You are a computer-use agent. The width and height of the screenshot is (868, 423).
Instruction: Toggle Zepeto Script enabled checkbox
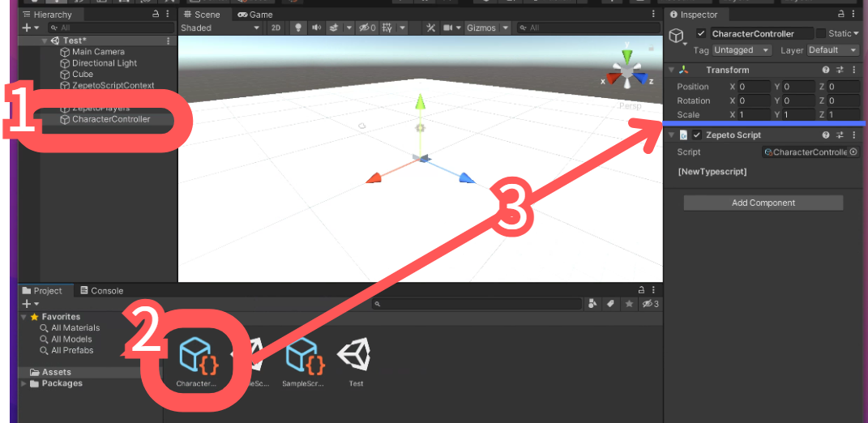point(697,135)
